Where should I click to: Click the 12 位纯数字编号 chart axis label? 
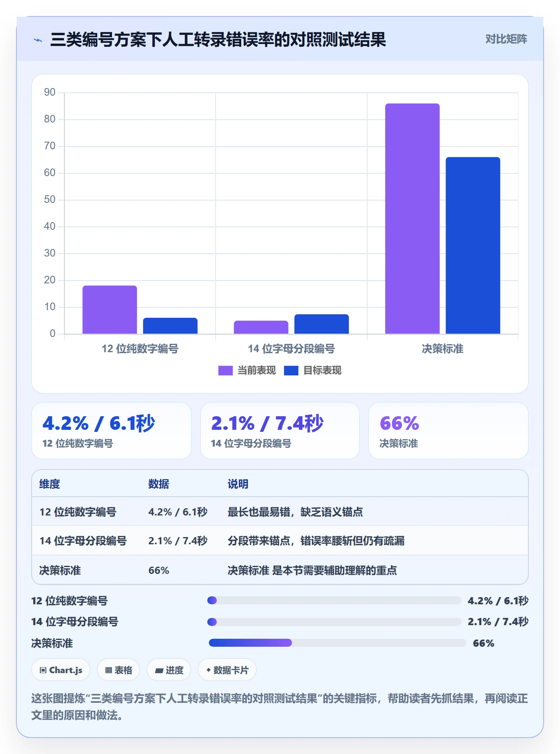pos(140,349)
